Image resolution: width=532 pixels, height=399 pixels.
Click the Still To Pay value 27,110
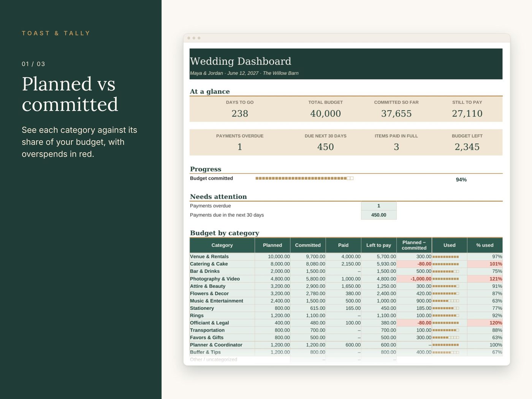coord(467,114)
